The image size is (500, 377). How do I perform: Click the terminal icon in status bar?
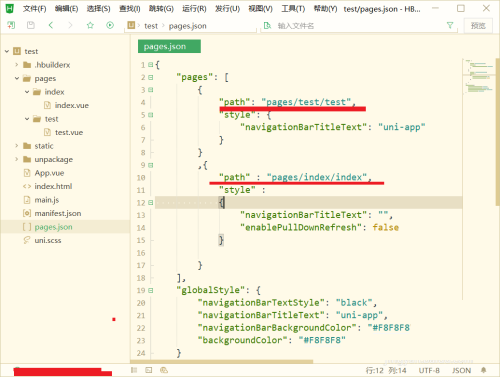(x=149, y=370)
